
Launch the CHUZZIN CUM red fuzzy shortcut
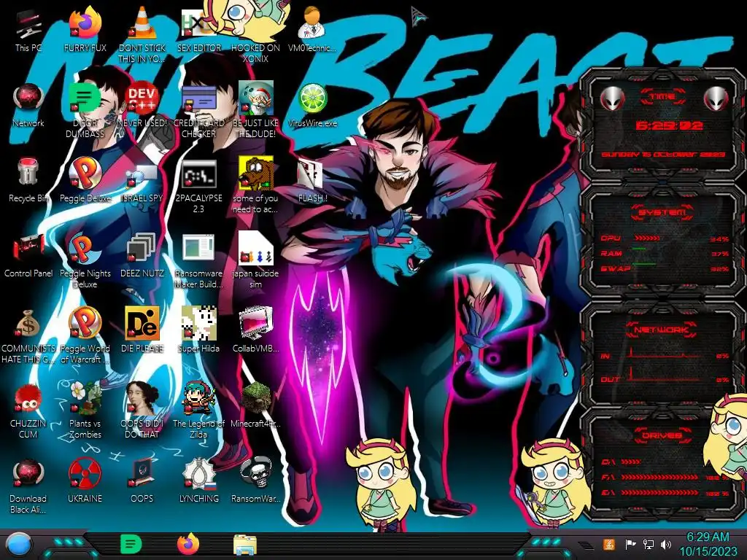pyautogui.click(x=28, y=411)
